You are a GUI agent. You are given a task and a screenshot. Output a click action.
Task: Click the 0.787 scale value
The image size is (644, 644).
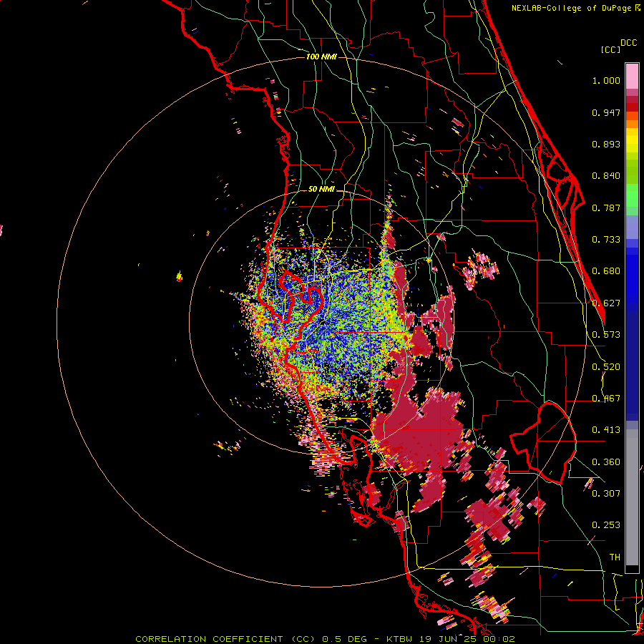(x=606, y=208)
